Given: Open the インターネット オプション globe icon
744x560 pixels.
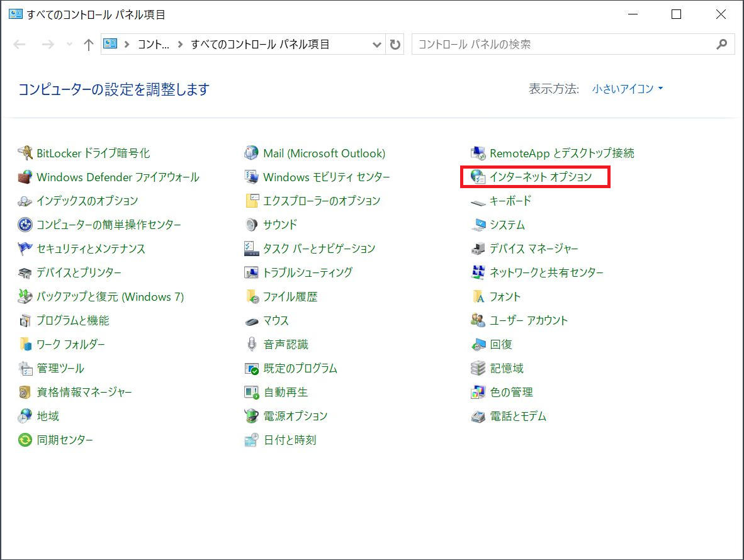Looking at the screenshot, I should click(478, 177).
